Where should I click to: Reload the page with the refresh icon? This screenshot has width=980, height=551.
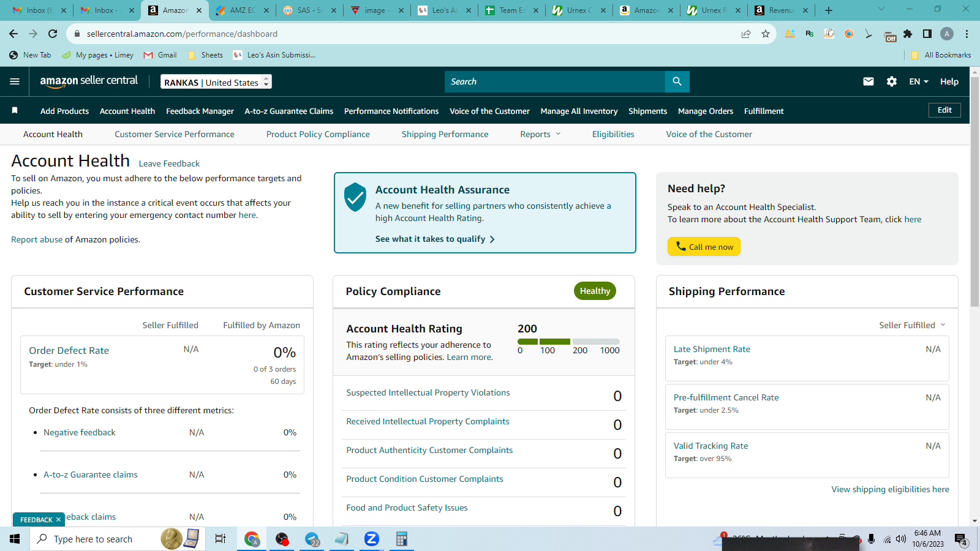[53, 34]
